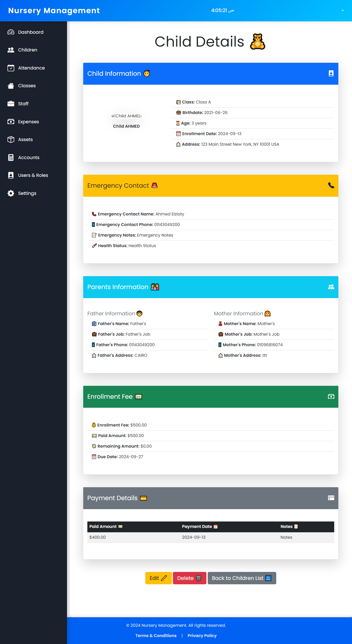
Task: Open Users & Roles menu item
Action: (x=33, y=175)
